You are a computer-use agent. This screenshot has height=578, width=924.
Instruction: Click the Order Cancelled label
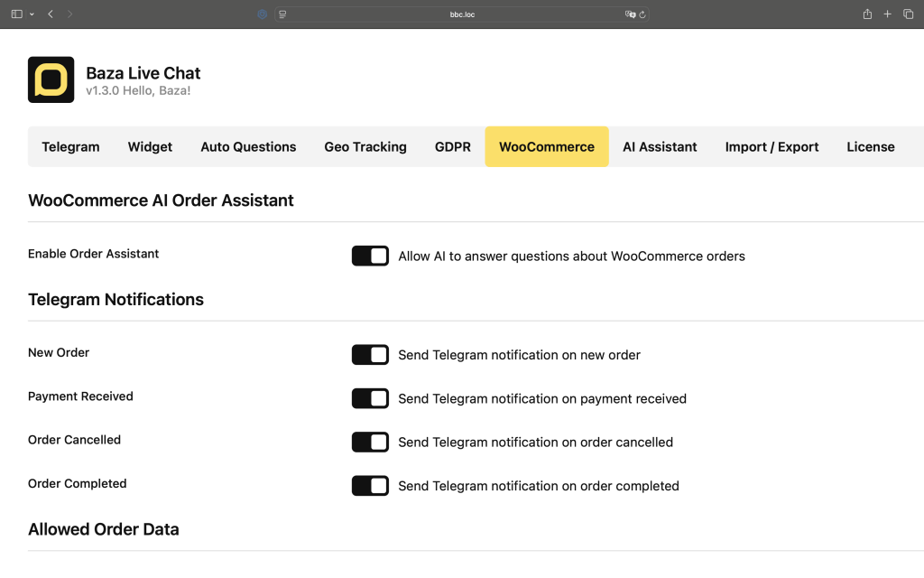[74, 440]
